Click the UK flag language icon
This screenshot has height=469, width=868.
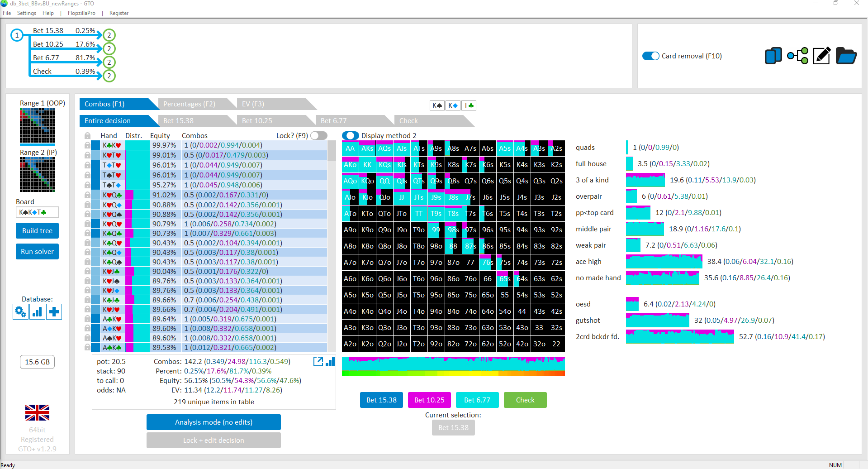[x=37, y=412]
